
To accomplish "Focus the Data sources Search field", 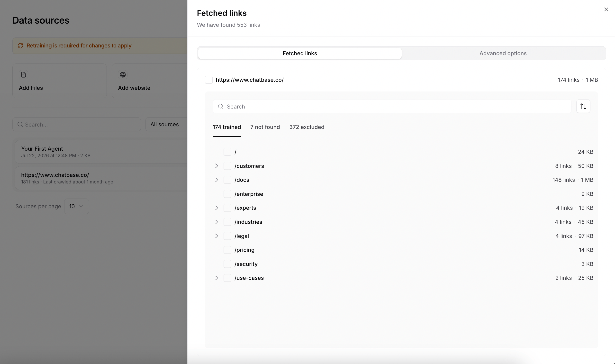I will pos(76,124).
